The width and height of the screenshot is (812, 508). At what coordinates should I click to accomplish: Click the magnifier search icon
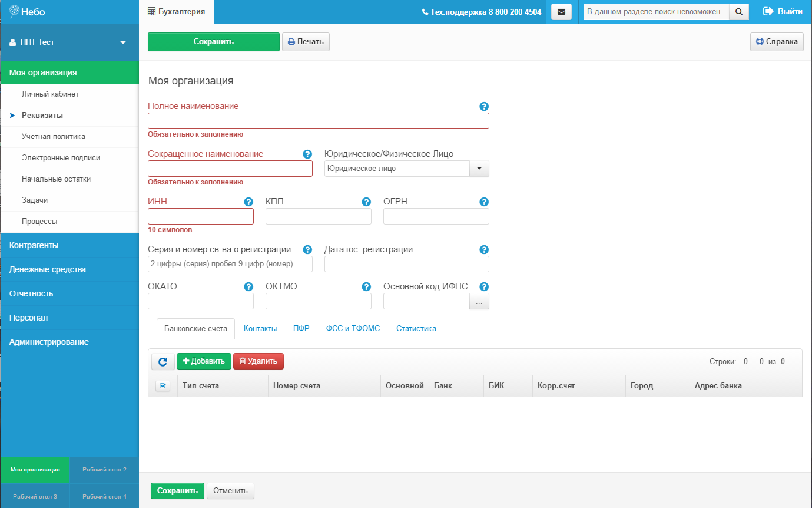click(x=739, y=12)
